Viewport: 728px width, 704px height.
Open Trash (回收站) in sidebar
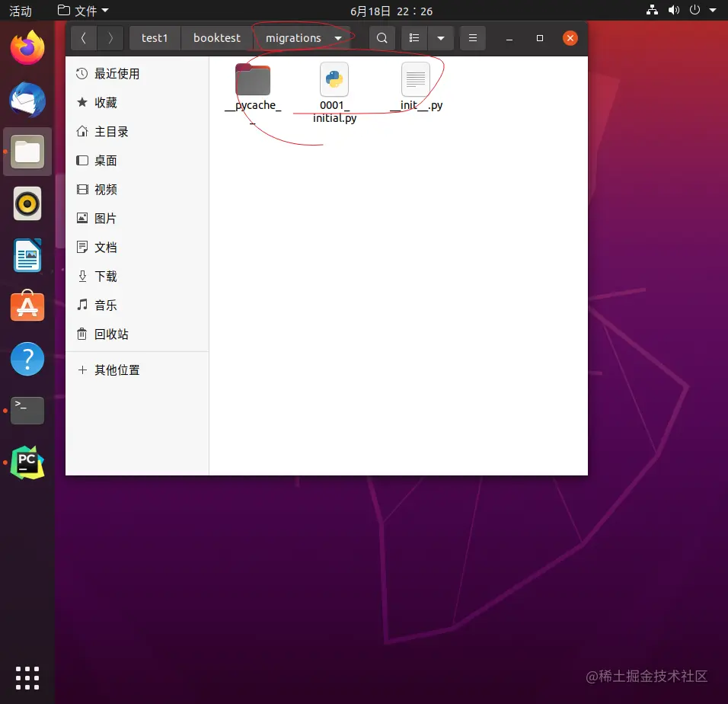pos(137,334)
